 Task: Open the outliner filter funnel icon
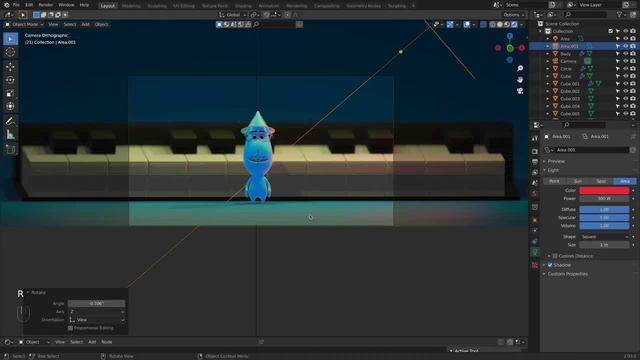point(620,15)
